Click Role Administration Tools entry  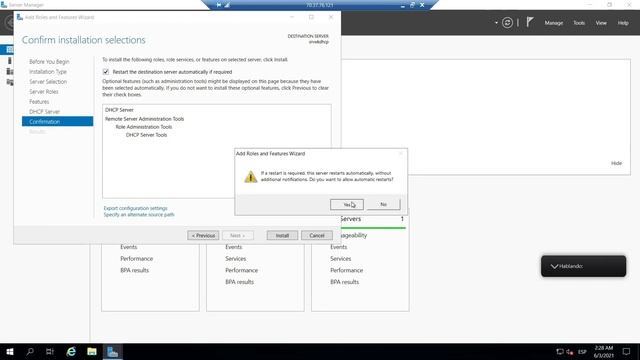point(144,127)
